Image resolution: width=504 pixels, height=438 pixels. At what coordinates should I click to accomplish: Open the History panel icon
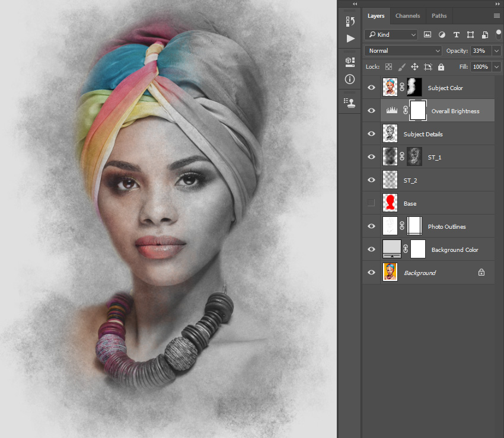coord(350,21)
